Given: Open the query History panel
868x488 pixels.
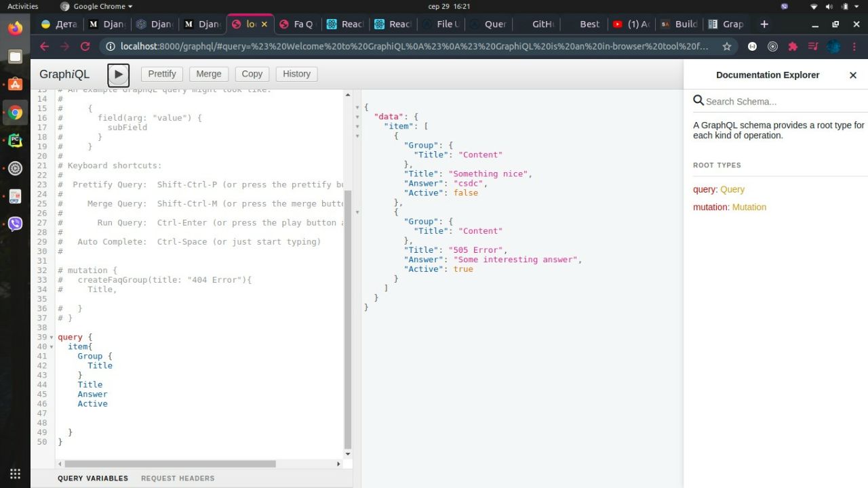Looking at the screenshot, I should click(x=296, y=74).
